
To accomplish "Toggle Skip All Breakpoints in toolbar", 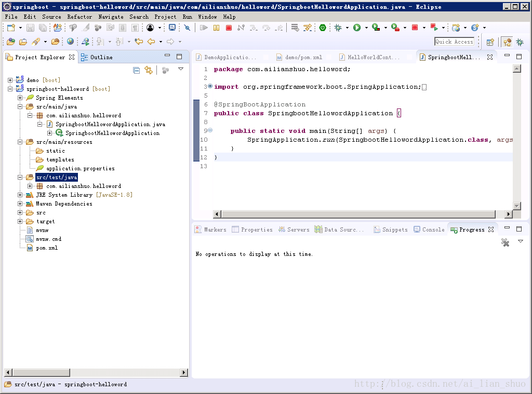I will [x=187, y=28].
